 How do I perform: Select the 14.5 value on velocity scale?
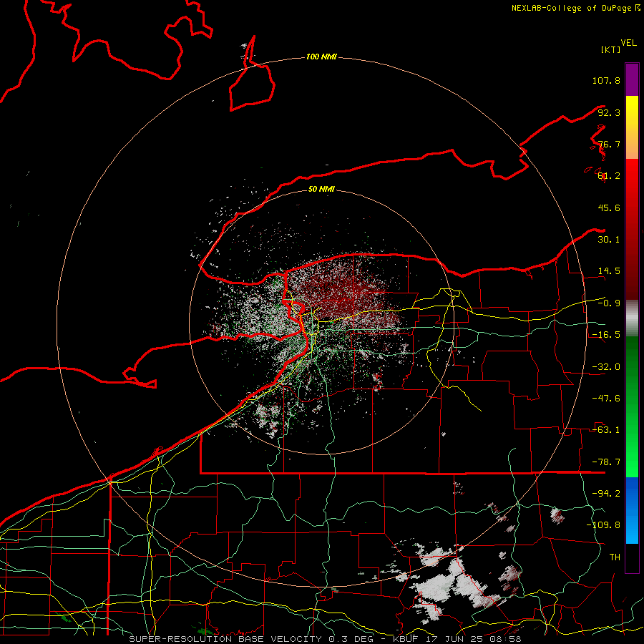pos(609,271)
